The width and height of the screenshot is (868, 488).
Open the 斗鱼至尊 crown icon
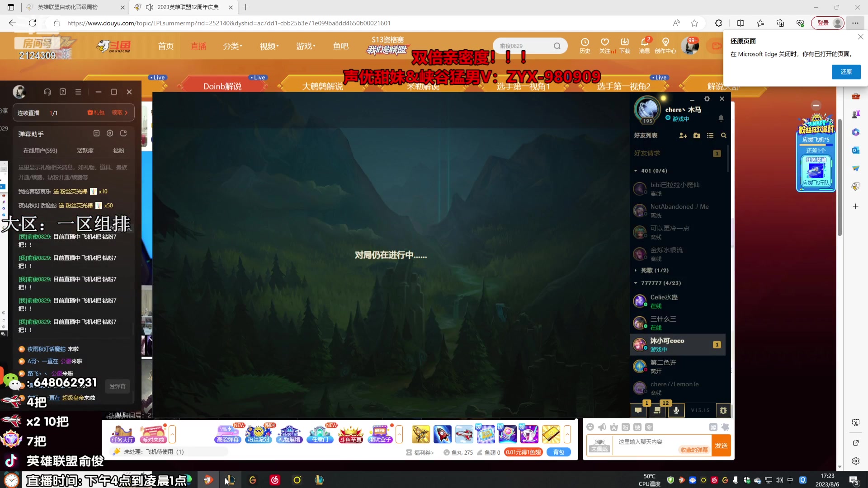(x=351, y=435)
